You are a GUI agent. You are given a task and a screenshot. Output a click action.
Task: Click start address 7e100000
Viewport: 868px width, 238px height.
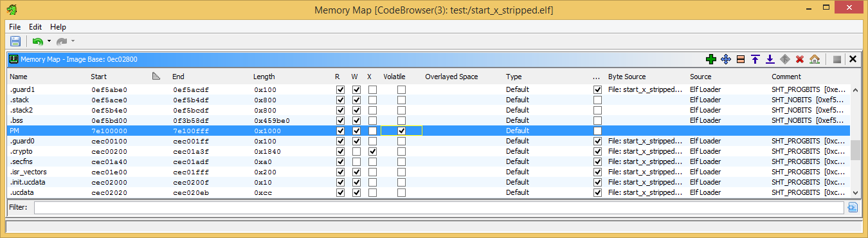coord(109,131)
